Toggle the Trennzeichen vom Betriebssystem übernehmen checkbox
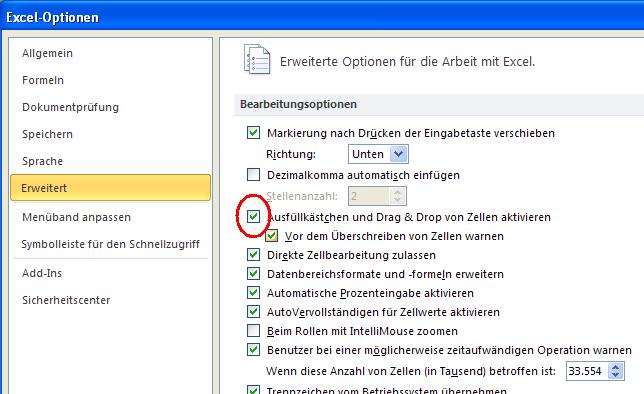 click(x=253, y=389)
